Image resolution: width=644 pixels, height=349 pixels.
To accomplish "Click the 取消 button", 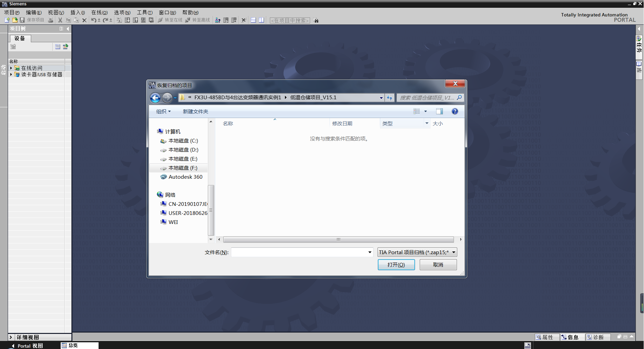I will click(438, 265).
